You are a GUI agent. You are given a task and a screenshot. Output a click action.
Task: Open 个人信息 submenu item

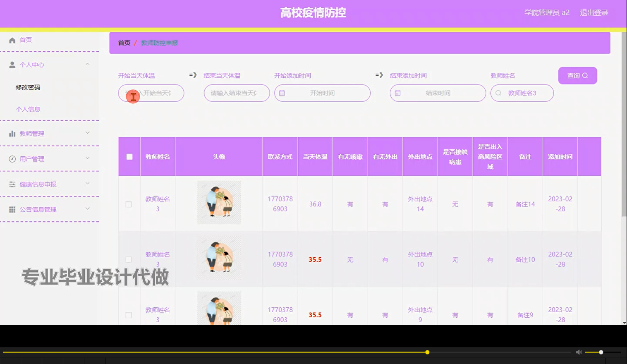[x=28, y=109]
